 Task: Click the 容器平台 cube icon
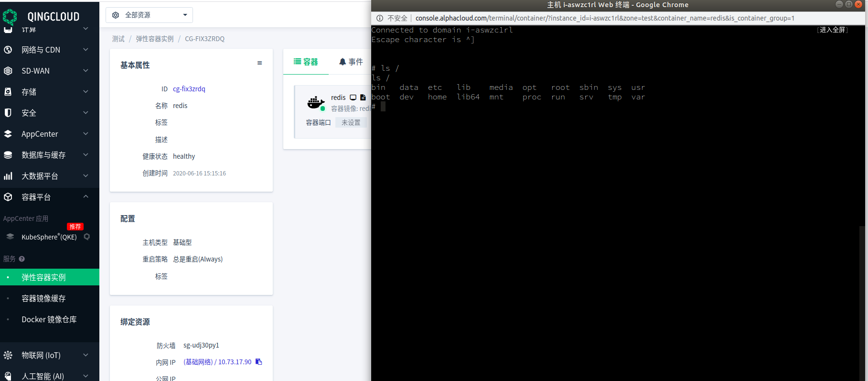click(8, 197)
